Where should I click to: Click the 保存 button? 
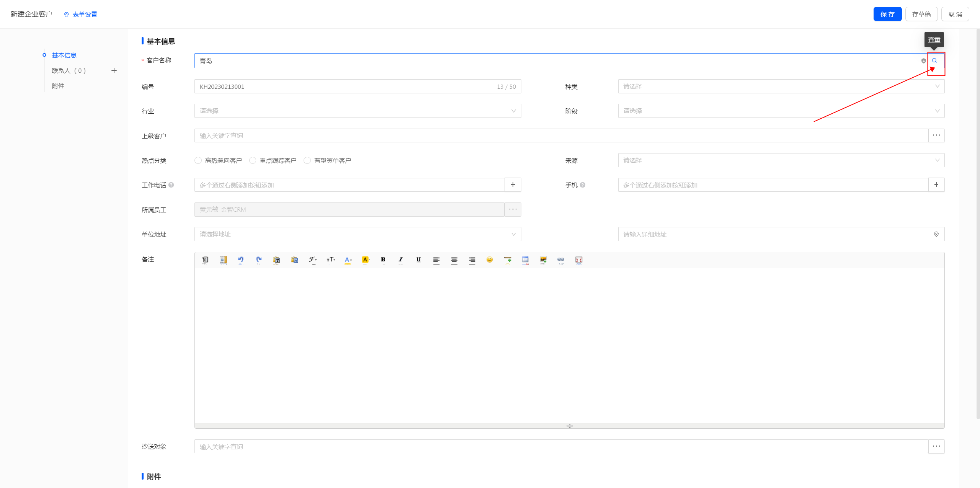click(x=887, y=14)
